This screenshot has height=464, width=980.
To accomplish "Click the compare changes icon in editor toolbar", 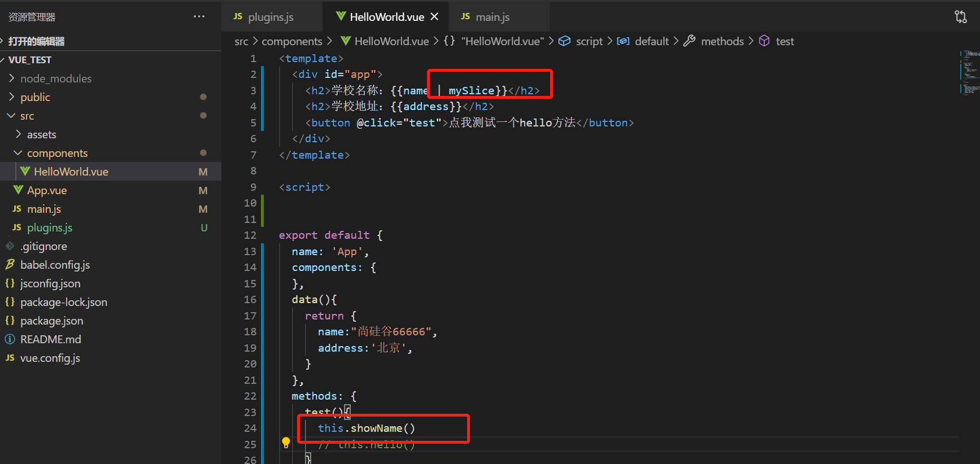I will point(961,17).
